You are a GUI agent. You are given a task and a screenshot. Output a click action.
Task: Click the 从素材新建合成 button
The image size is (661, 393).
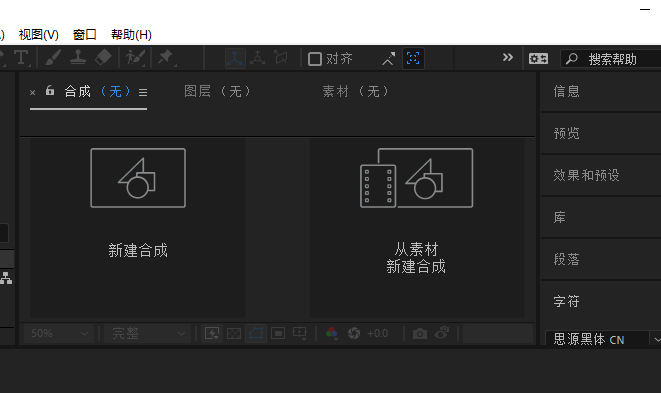[x=417, y=228]
